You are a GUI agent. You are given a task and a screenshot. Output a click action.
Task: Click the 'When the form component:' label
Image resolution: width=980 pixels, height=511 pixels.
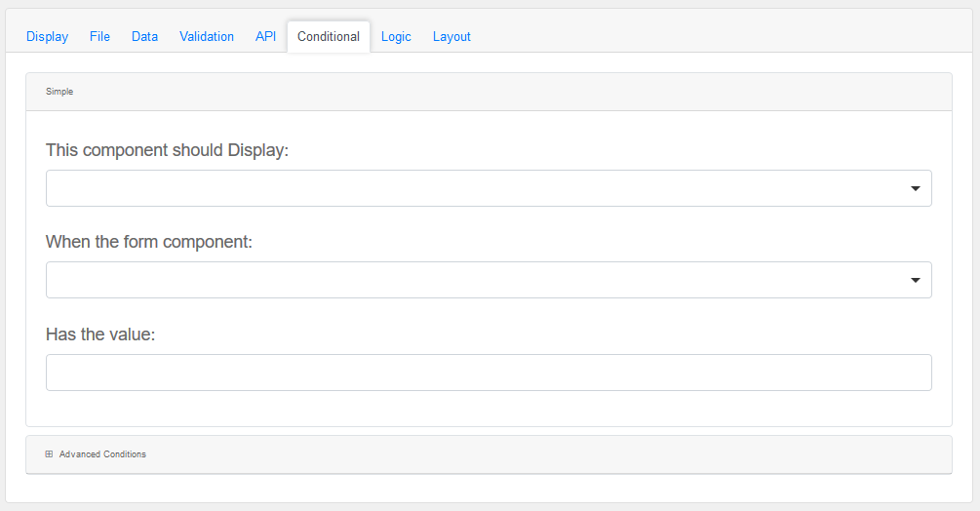click(x=148, y=242)
